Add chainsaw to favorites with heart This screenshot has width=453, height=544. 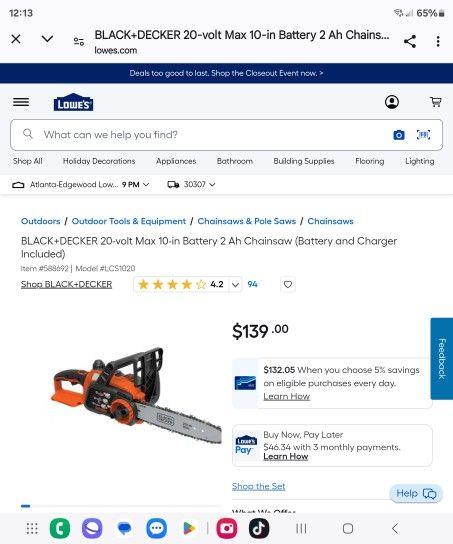[288, 284]
